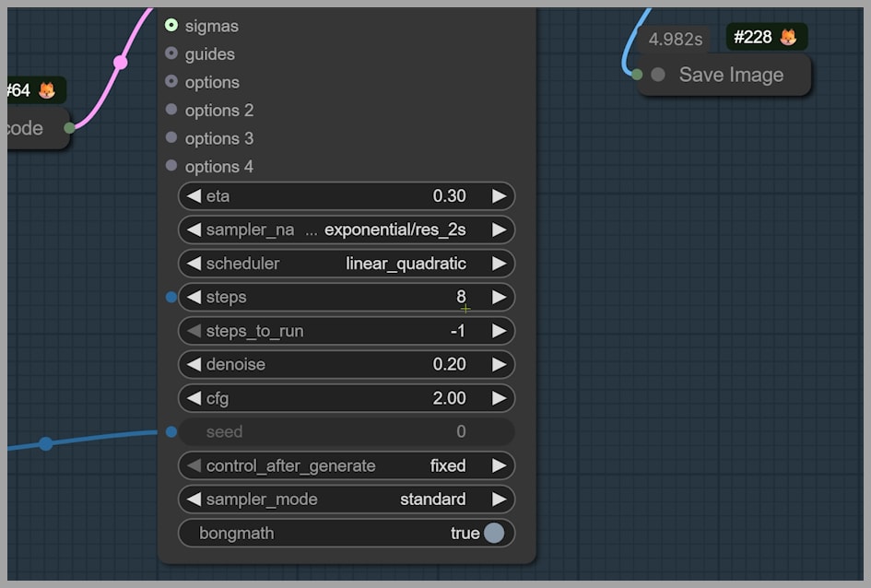
Task: Click the fox badge on node #228
Action: [x=788, y=38]
